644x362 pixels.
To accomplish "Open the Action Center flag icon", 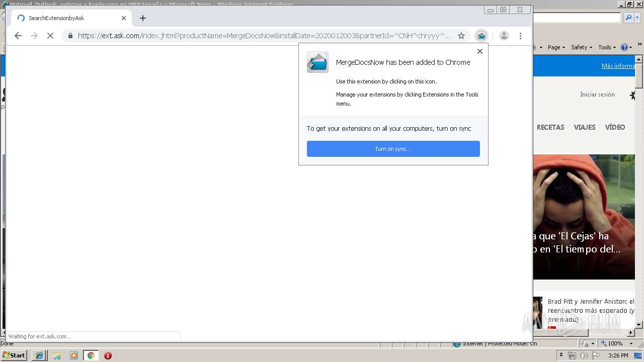I will point(596,355).
